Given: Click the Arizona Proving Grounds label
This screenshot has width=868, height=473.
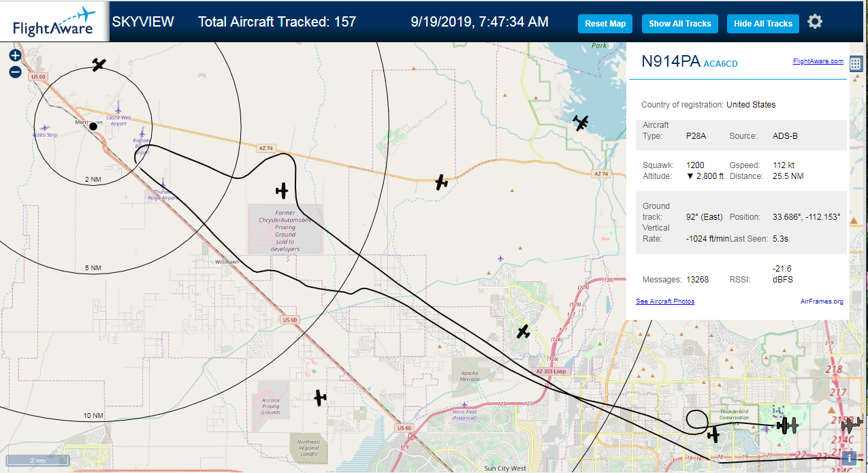Looking at the screenshot, I should [x=270, y=406].
